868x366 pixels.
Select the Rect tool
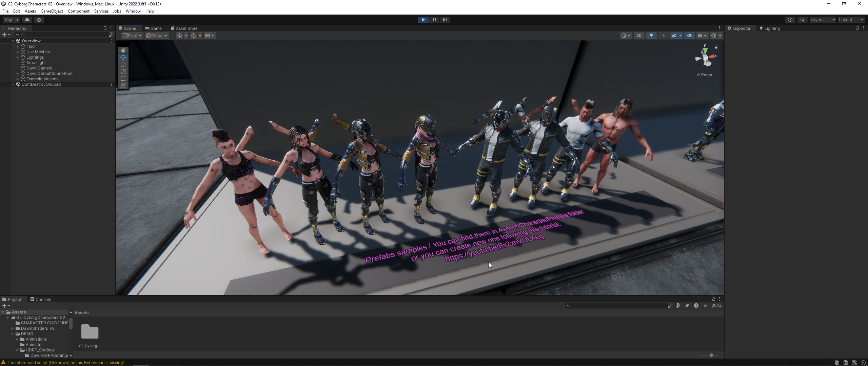pyautogui.click(x=123, y=79)
